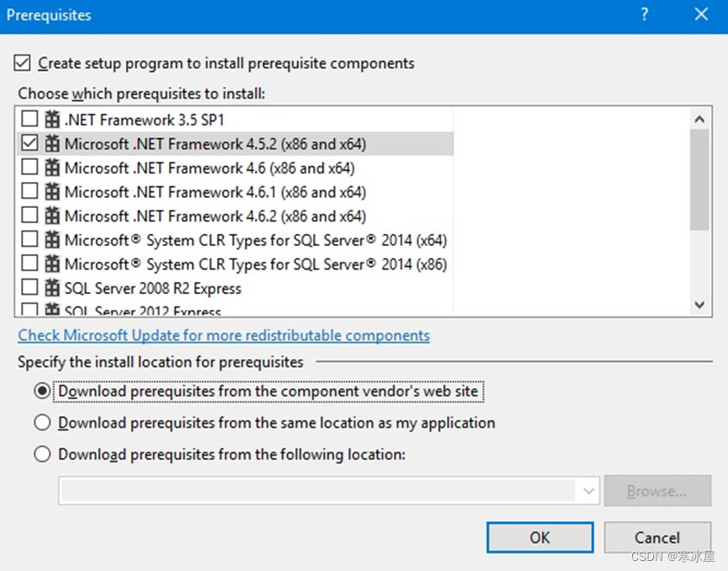The image size is (728, 571).
Task: Select Microsoft .NET Framework 4.6.2 row text
Action: click(215, 216)
